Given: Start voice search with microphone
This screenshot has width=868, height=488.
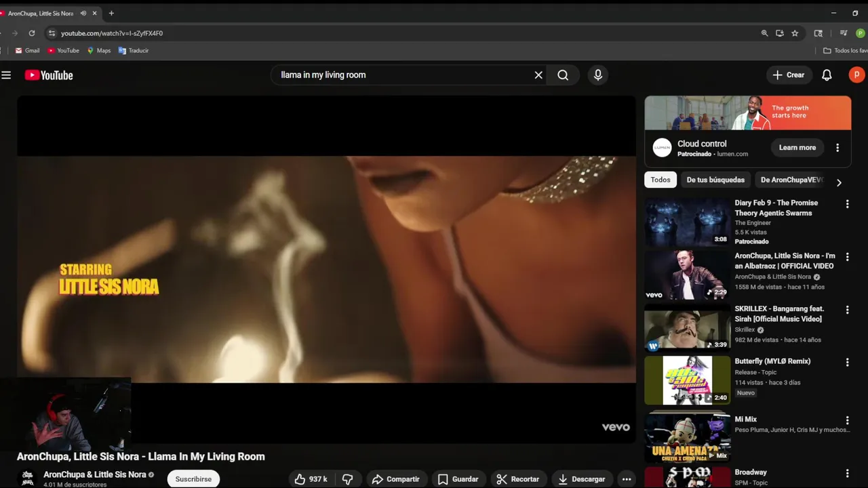Looking at the screenshot, I should (x=597, y=75).
